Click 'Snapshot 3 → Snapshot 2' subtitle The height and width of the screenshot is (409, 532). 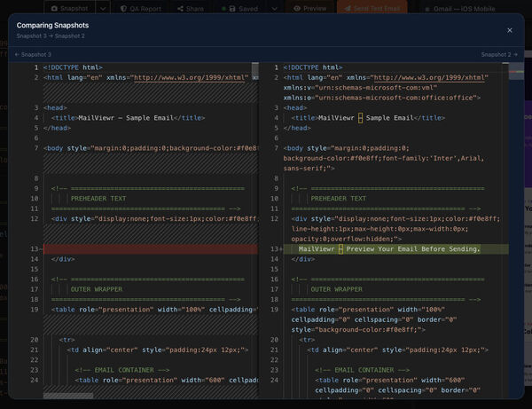click(x=51, y=36)
